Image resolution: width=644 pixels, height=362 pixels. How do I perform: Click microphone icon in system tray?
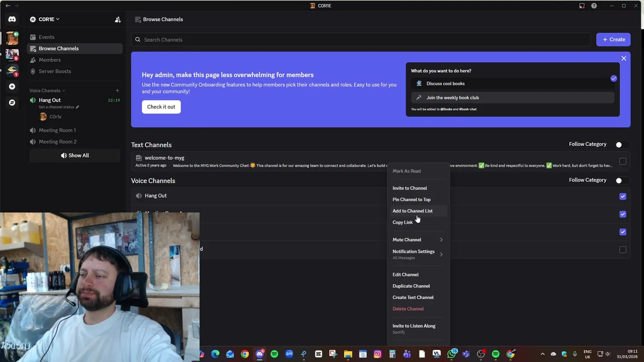(x=575, y=354)
